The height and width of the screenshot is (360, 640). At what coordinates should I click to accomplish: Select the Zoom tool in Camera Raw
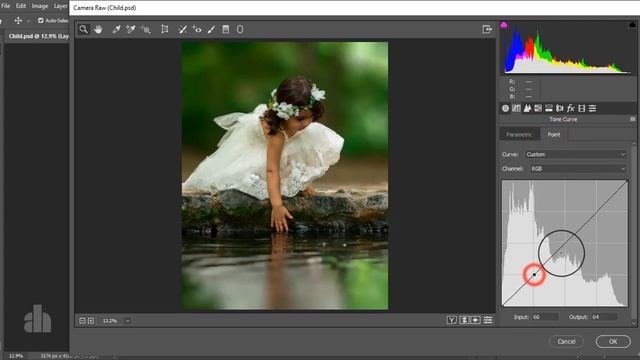click(83, 29)
